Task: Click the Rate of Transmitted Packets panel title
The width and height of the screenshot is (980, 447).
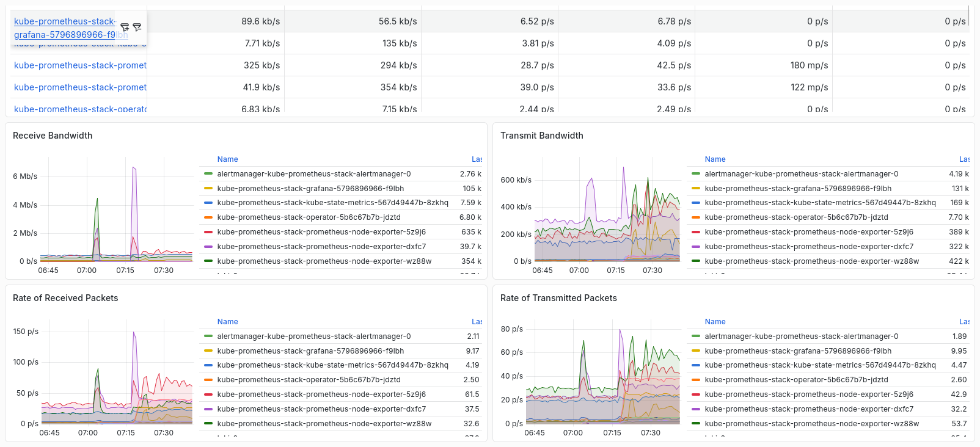Action: coord(558,298)
